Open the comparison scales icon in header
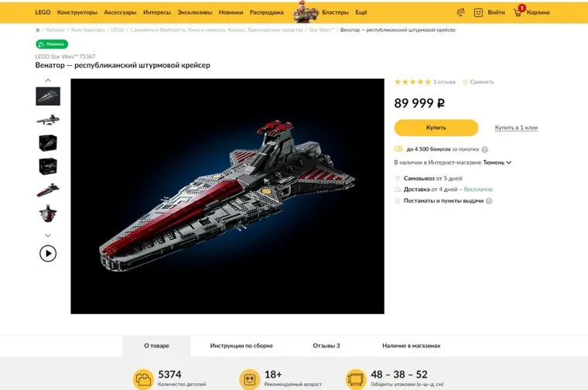The width and height of the screenshot is (588, 390). coord(461,12)
